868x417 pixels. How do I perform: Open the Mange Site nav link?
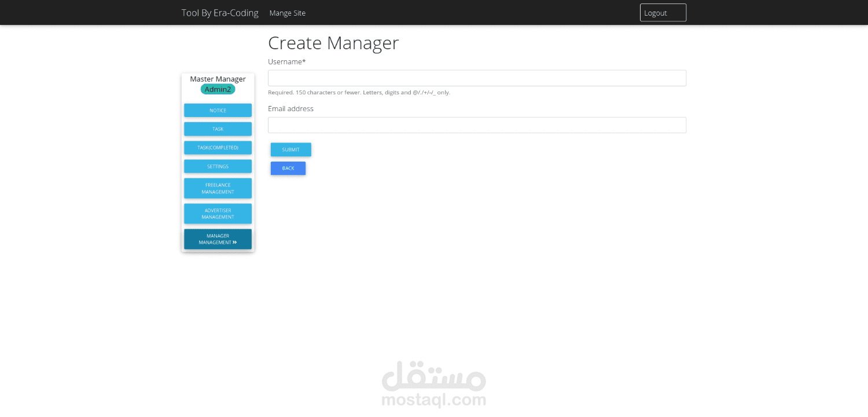click(x=288, y=13)
